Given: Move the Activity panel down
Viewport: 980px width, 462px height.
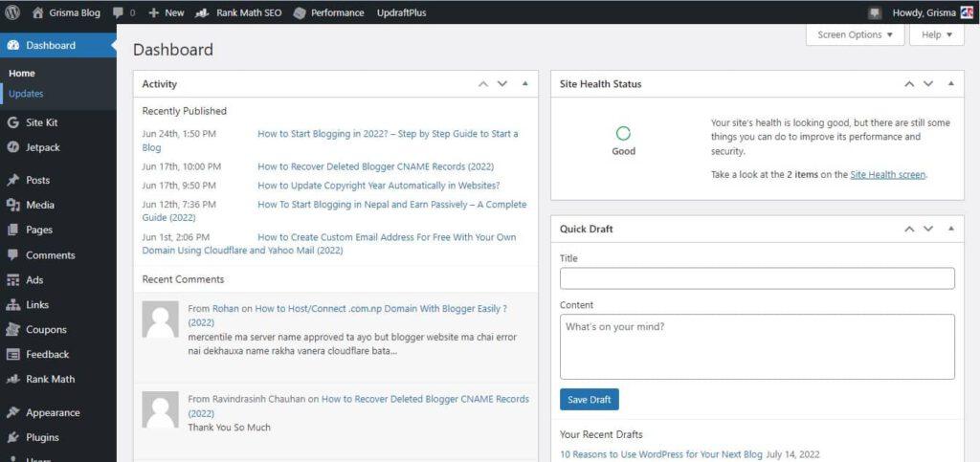Looking at the screenshot, I should [501, 83].
